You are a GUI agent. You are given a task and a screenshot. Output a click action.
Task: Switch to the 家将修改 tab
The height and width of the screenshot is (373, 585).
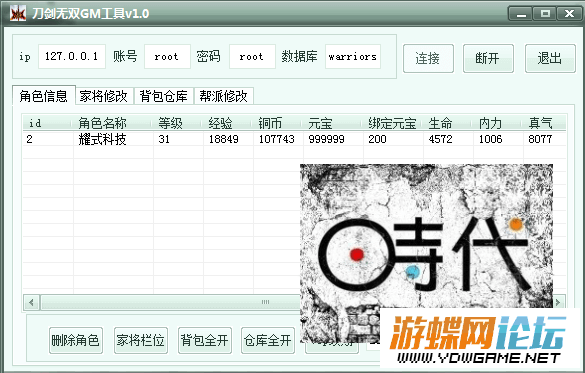coord(104,96)
